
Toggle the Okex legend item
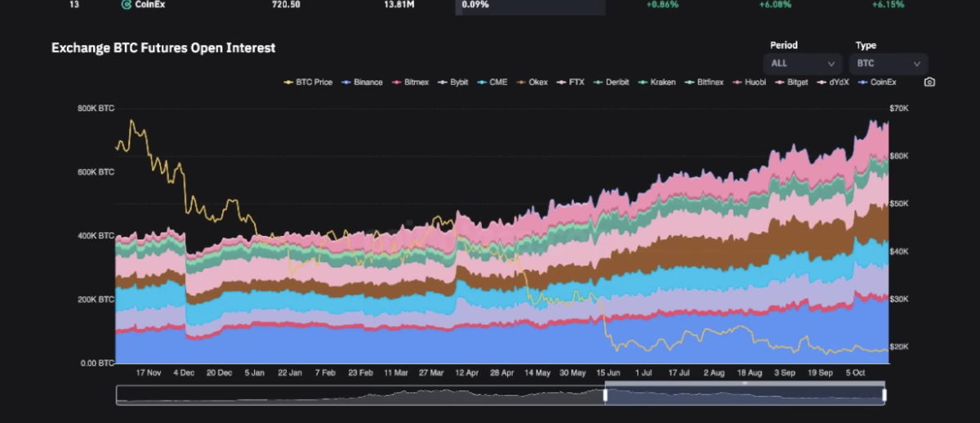(532, 82)
